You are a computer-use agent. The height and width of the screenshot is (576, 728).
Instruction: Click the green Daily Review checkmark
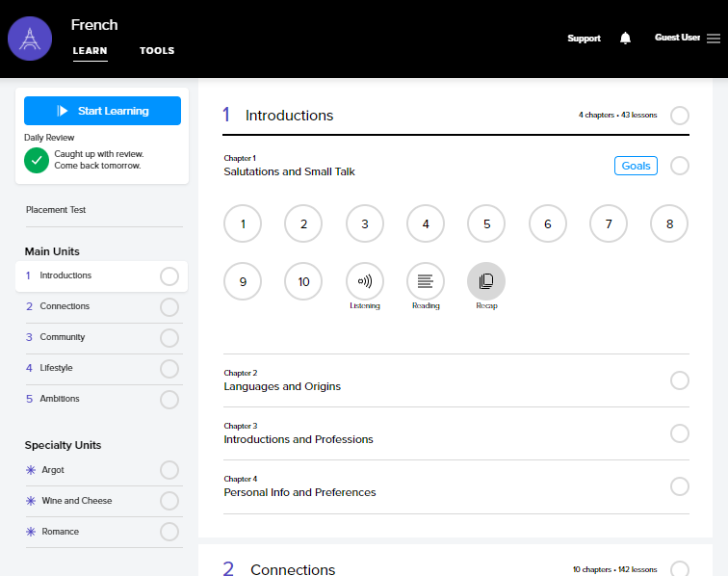pyautogui.click(x=37, y=160)
